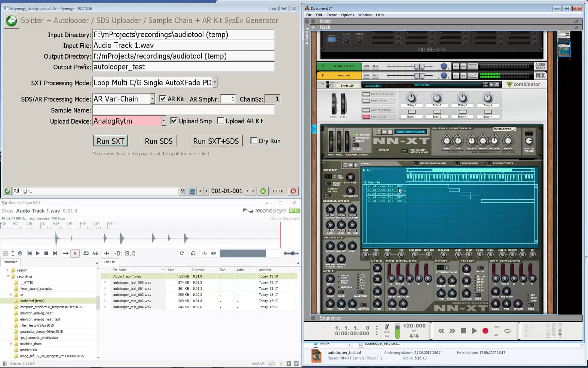This screenshot has width=588, height=368.
Task: Click the Run SXT button
Action: [110, 141]
